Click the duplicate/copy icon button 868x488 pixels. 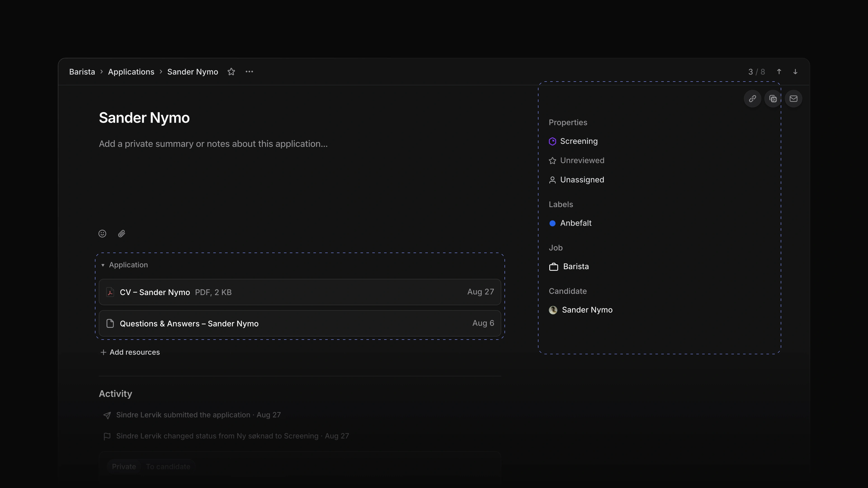(773, 99)
